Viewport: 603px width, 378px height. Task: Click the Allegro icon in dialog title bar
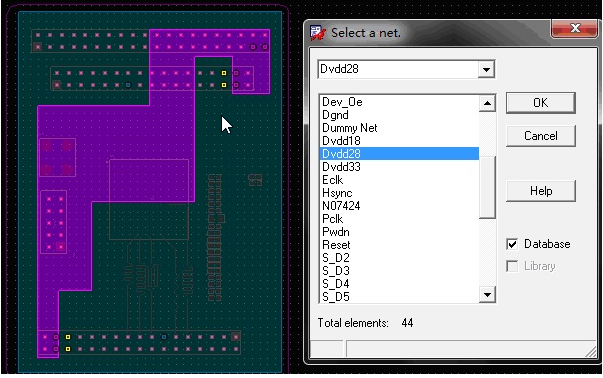coord(318,33)
